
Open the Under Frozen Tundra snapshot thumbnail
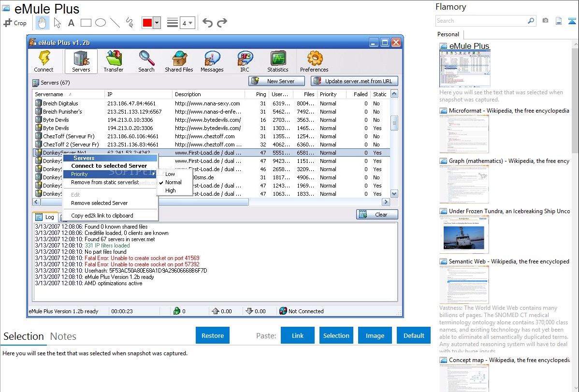464,234
